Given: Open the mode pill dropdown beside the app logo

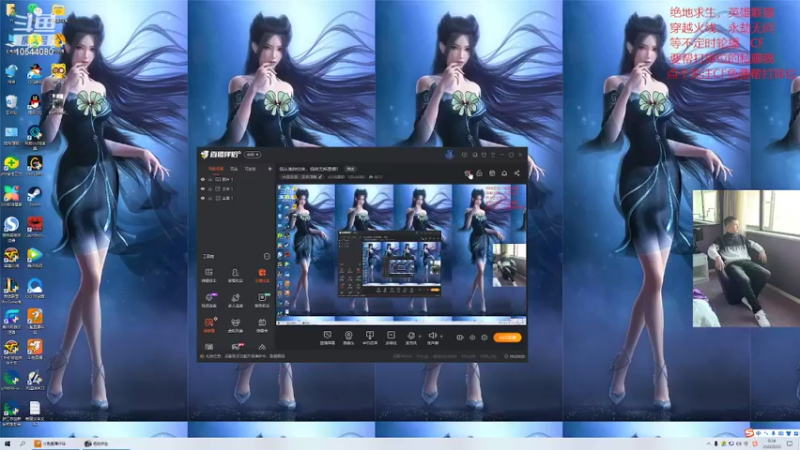Looking at the screenshot, I should coord(252,155).
